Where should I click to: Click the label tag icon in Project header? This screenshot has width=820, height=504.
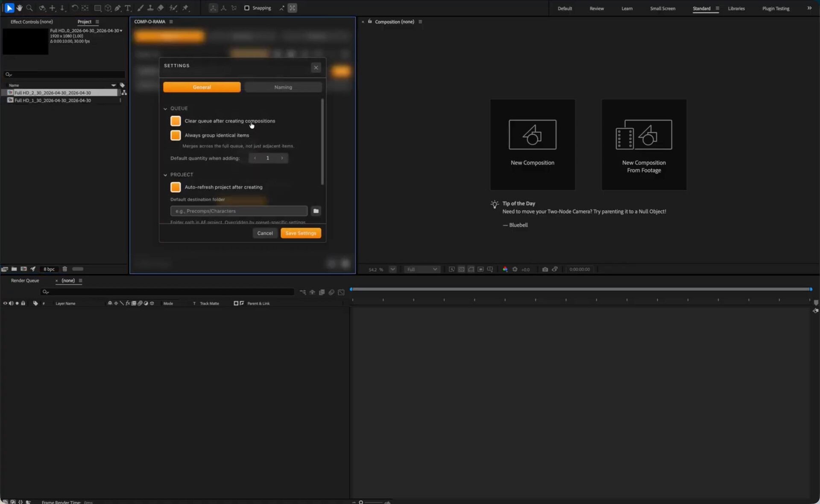122,85
